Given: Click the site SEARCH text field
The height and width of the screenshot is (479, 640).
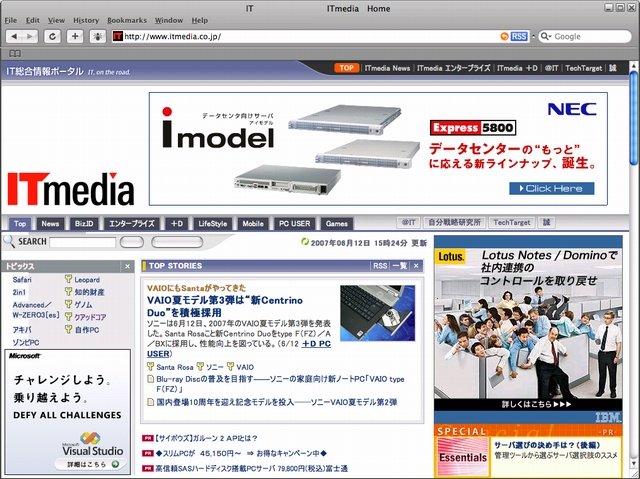Looking at the screenshot, I should (x=83, y=242).
